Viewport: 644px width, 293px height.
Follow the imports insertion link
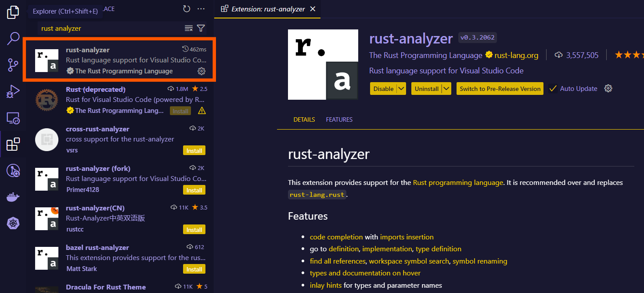[x=407, y=237]
